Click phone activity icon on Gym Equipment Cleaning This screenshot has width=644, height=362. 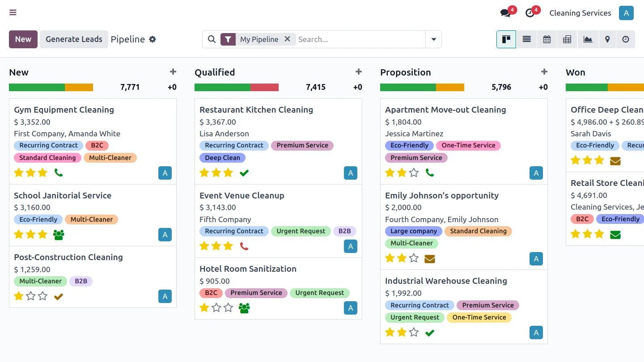(59, 173)
